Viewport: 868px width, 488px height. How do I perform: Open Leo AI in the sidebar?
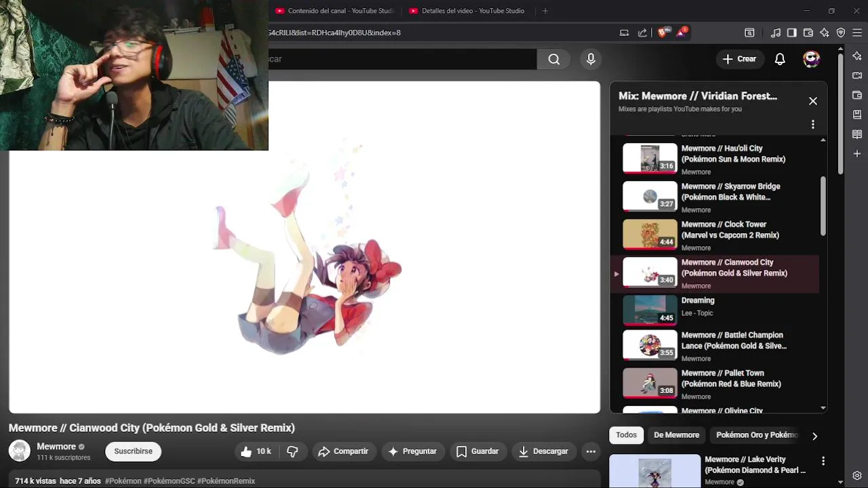pyautogui.click(x=857, y=56)
